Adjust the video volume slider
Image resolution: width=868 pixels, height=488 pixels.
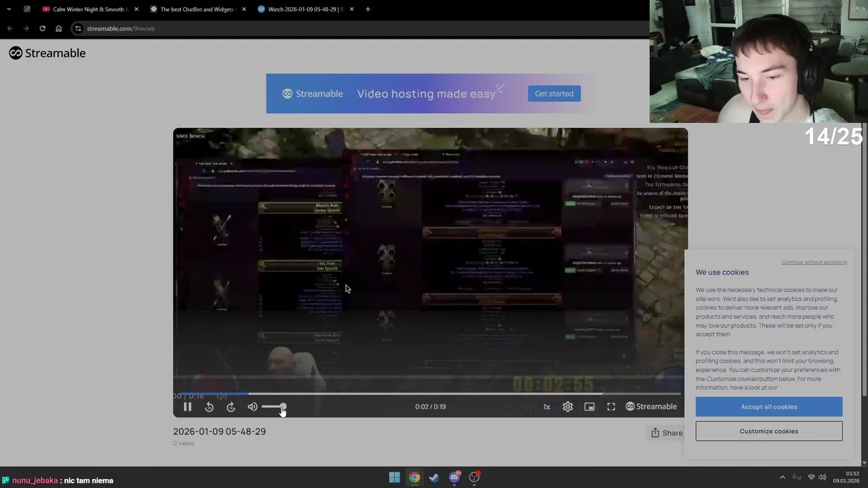(273, 407)
